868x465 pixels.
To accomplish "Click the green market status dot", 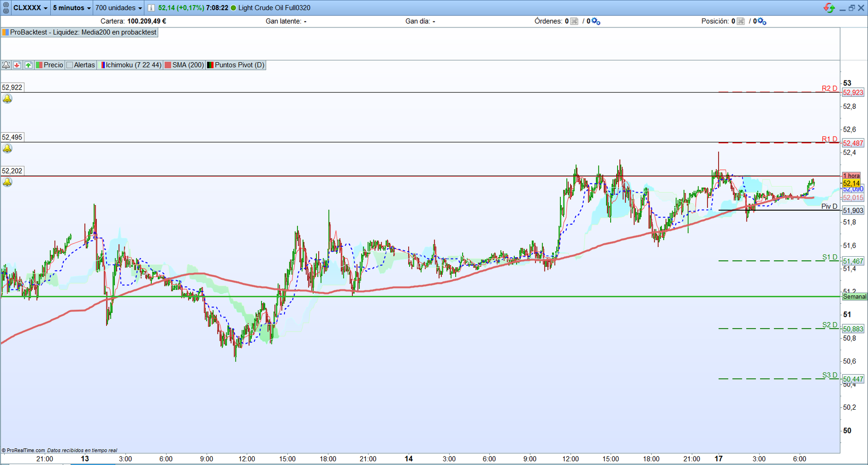I will [x=234, y=8].
